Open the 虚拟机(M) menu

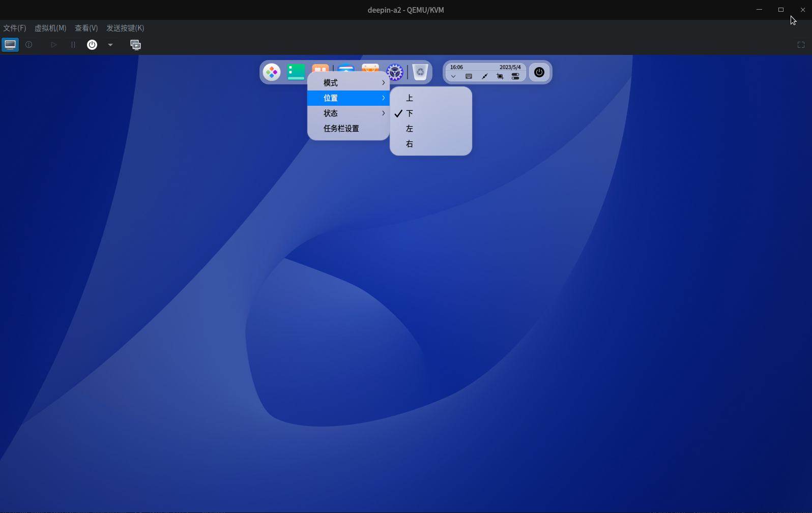pos(50,28)
